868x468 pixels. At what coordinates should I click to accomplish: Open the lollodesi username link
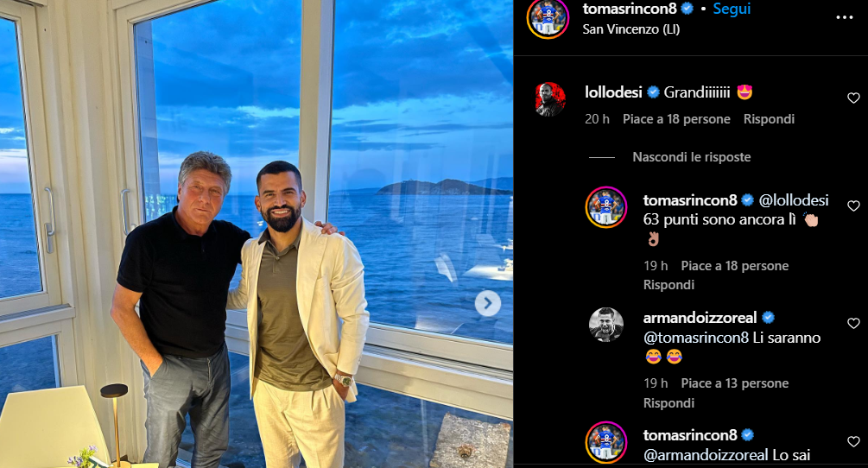(611, 92)
